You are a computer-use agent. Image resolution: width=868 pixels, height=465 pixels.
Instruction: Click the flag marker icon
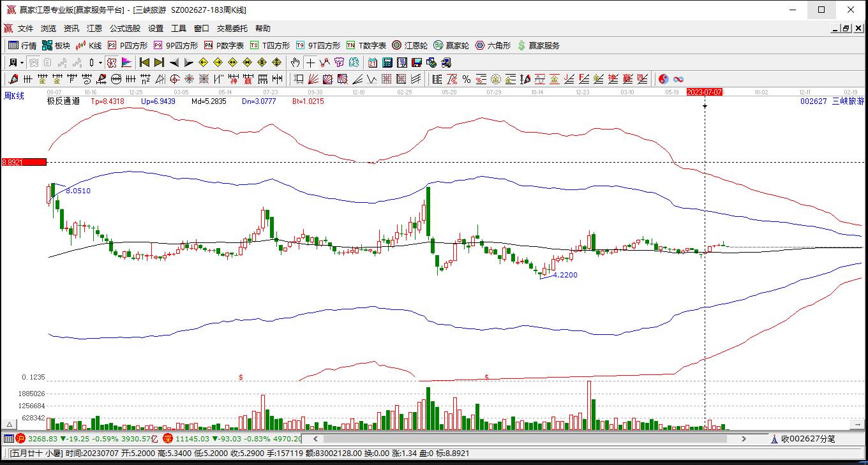126,63
